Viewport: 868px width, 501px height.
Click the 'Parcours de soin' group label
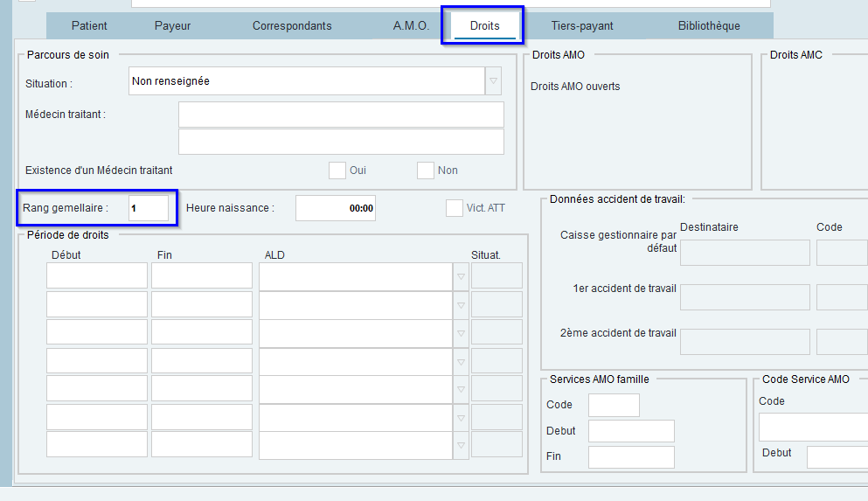coord(68,55)
